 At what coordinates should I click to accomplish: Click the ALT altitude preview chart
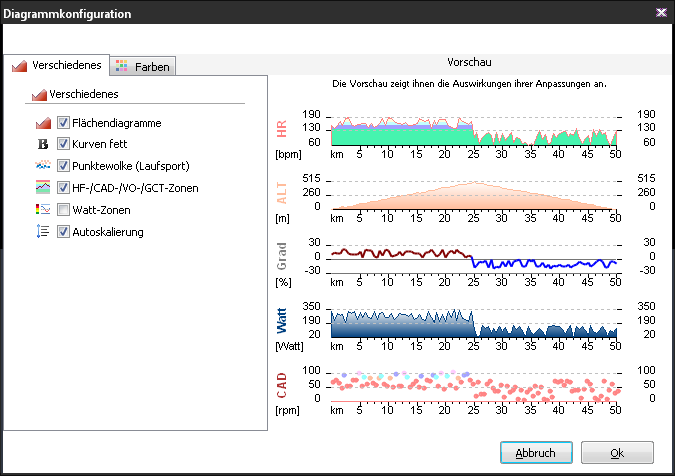point(474,195)
